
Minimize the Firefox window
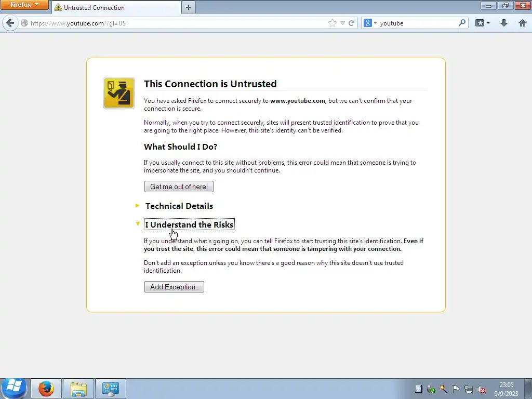pos(488,5)
